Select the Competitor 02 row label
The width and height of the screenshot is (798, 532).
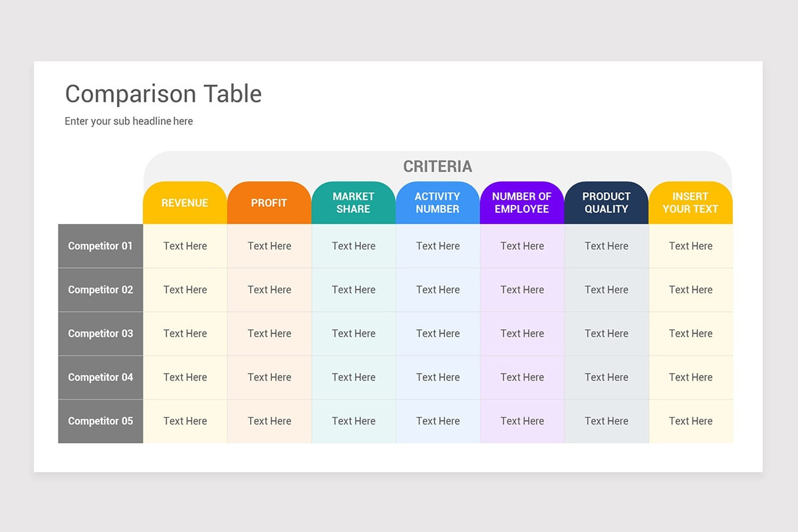[x=100, y=290]
